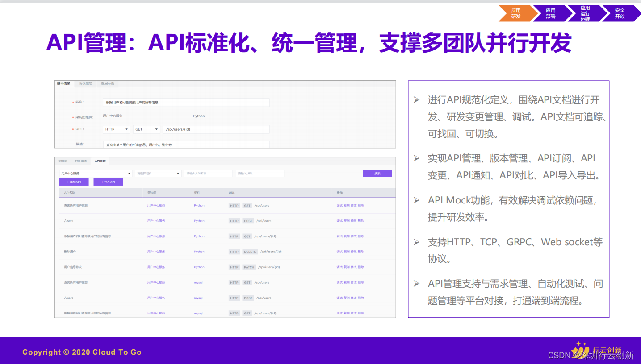
Task: Click 用户中心服务 link in the 用户信息修改 row
Action: [x=156, y=267]
